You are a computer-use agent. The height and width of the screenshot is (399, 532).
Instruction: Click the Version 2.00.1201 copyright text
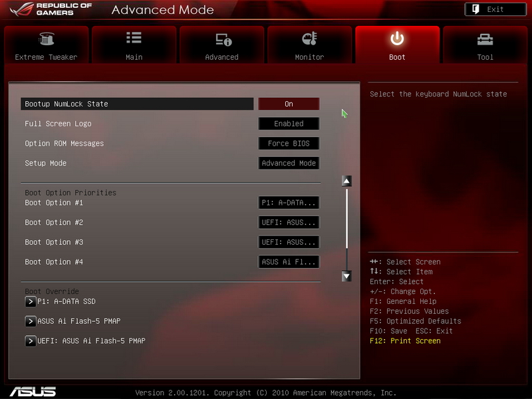[265, 392]
